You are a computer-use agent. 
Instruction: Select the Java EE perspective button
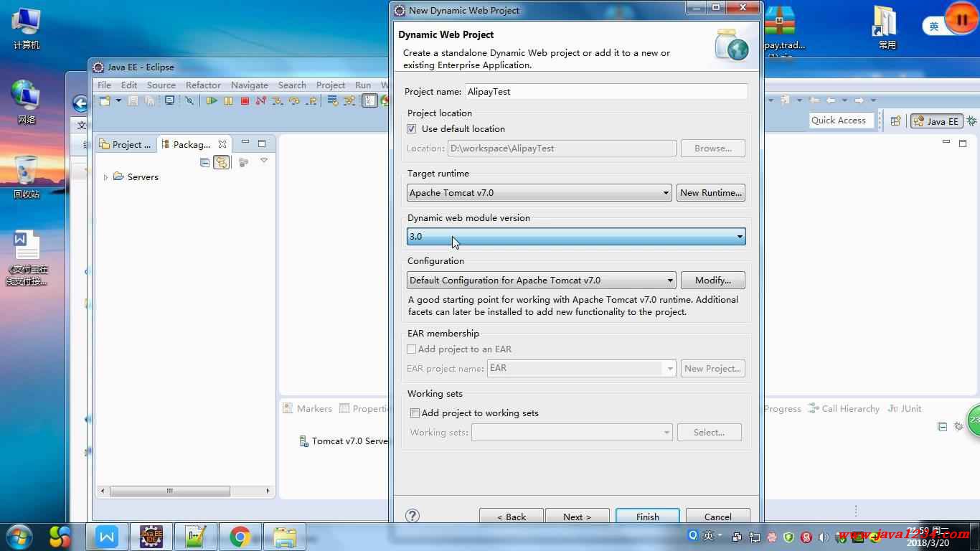pos(937,121)
